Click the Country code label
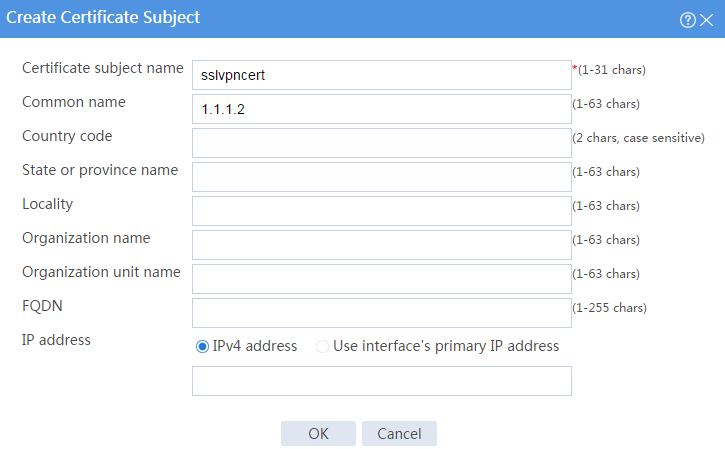Viewport: 725px width, 449px height. tap(67, 136)
